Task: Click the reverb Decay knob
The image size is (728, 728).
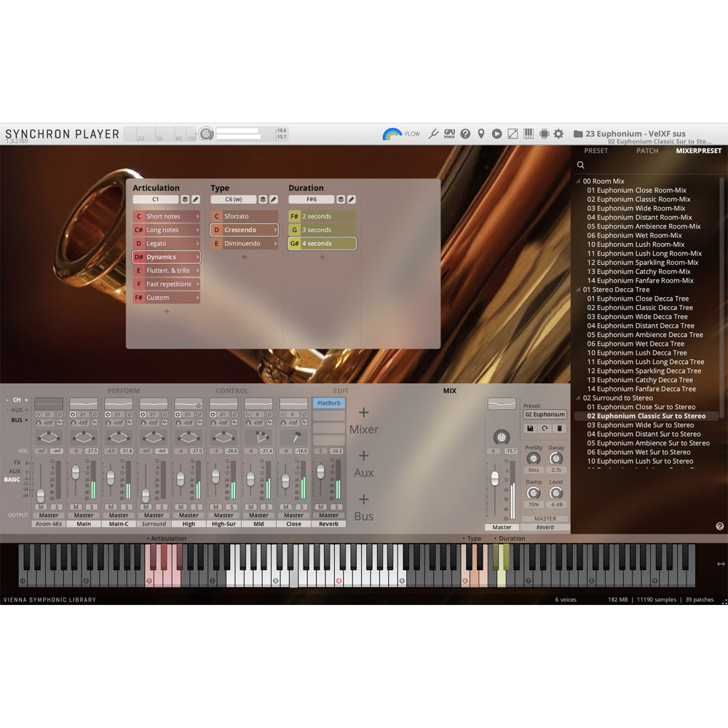Action: (555, 459)
